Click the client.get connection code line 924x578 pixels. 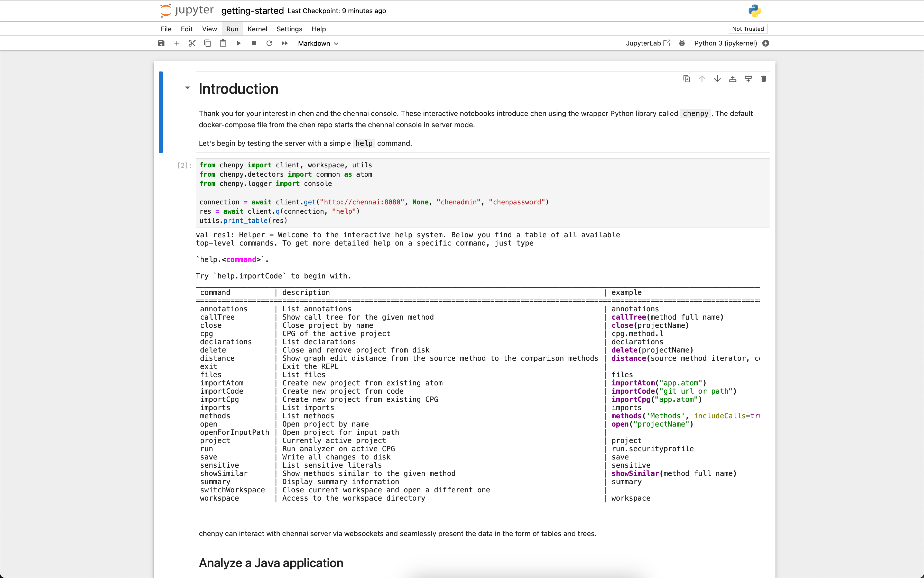(374, 202)
